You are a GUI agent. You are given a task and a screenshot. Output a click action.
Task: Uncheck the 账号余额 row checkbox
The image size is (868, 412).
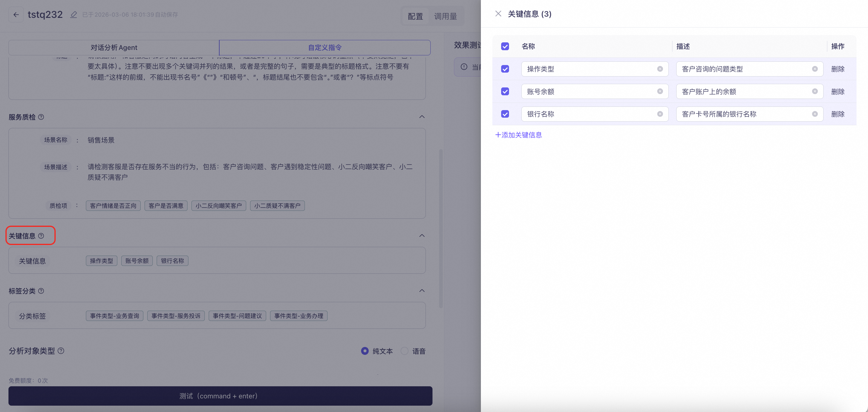coord(505,91)
